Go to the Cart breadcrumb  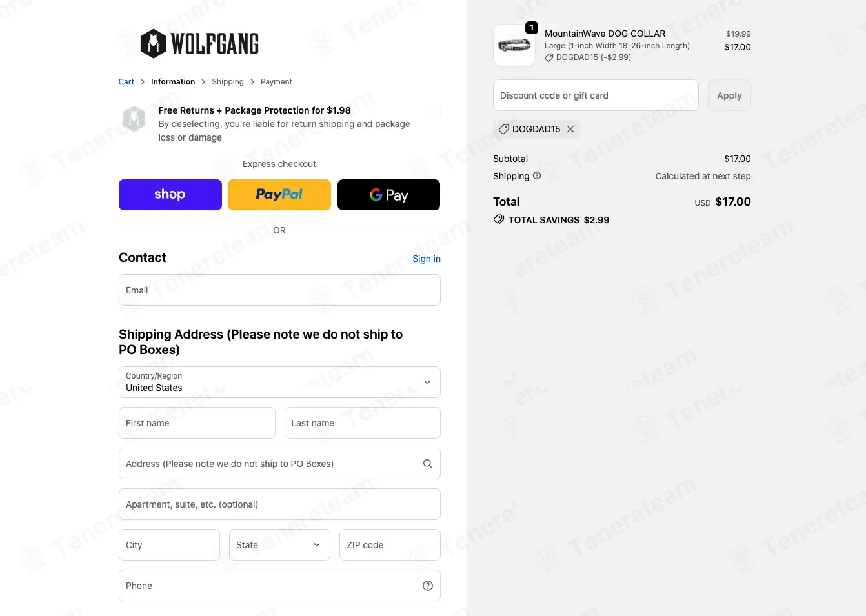click(x=126, y=82)
